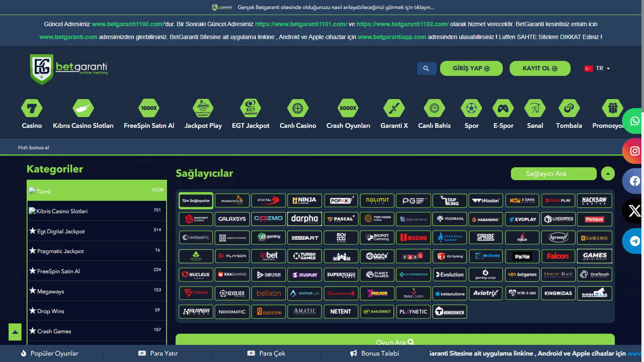644x362 pixels.
Task: Toggle the NetEnt provider filter
Action: pyautogui.click(x=341, y=312)
